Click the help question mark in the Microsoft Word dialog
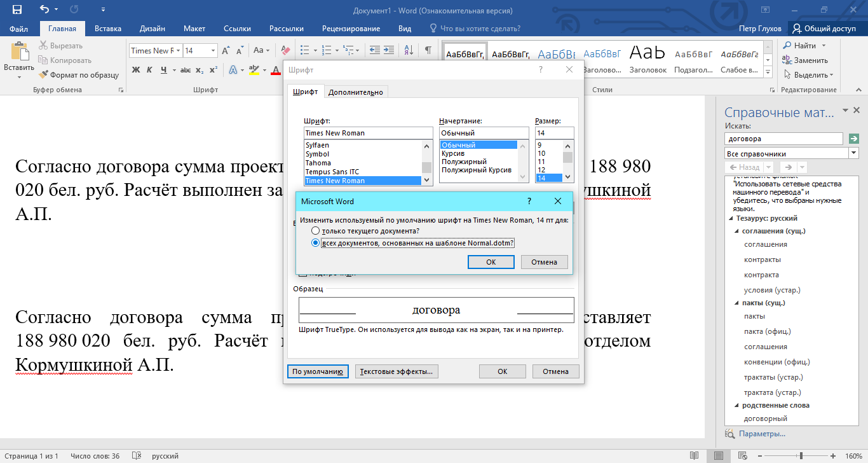The width and height of the screenshot is (868, 463). tap(529, 201)
